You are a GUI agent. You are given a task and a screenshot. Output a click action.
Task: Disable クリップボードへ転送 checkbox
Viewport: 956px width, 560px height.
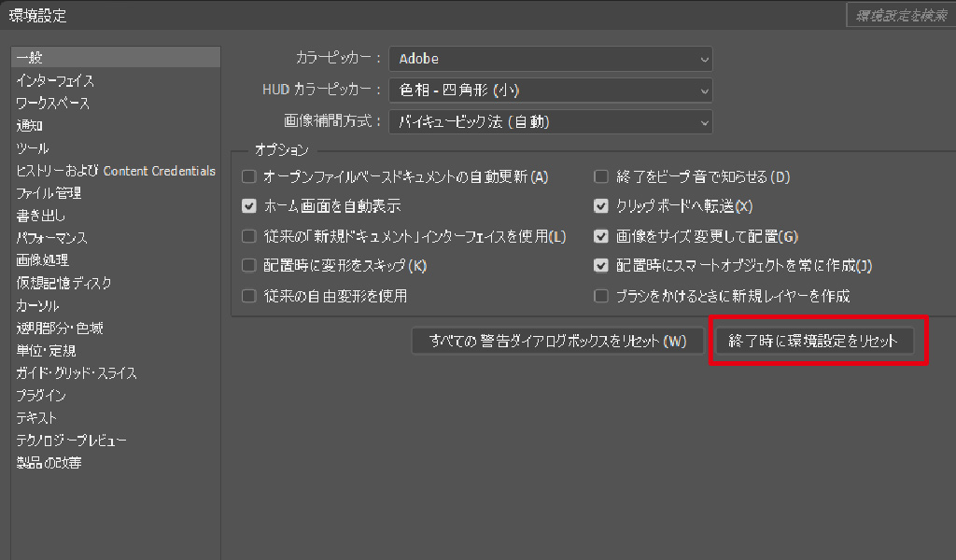tap(601, 206)
